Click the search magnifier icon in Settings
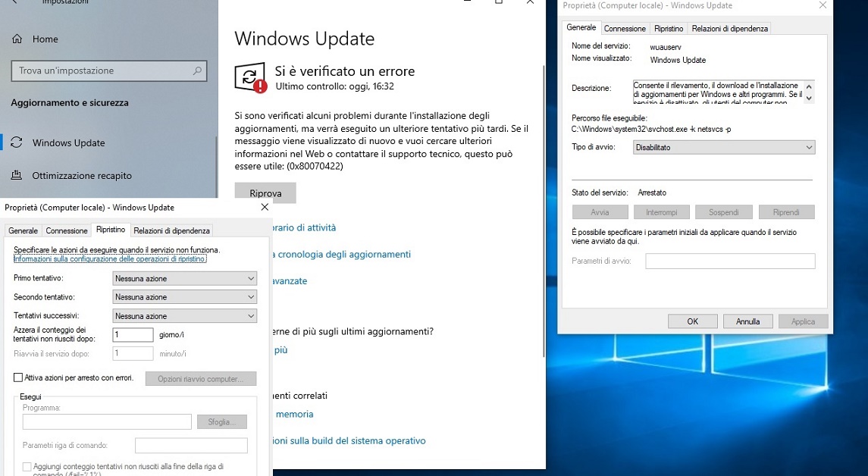The width and height of the screenshot is (868, 476). (x=197, y=70)
